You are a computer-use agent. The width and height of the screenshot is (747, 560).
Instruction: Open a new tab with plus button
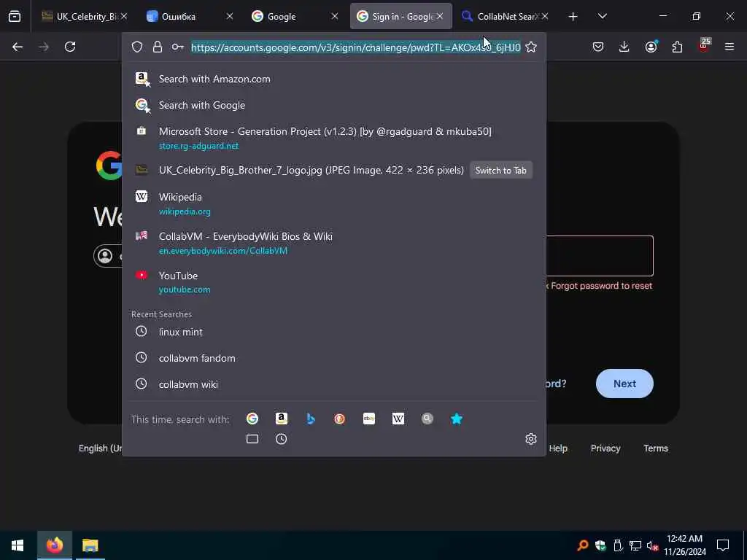[573, 17]
